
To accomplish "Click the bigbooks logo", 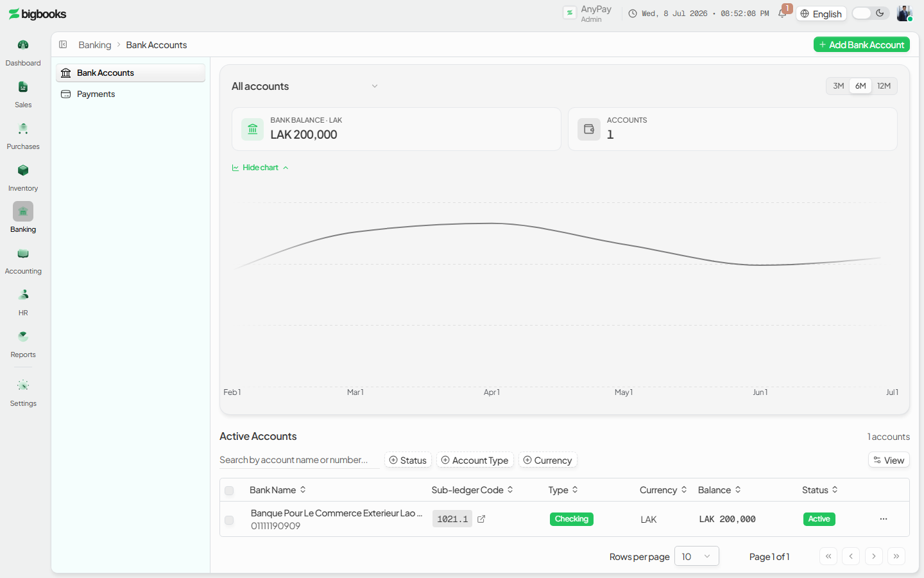I will pyautogui.click(x=37, y=14).
